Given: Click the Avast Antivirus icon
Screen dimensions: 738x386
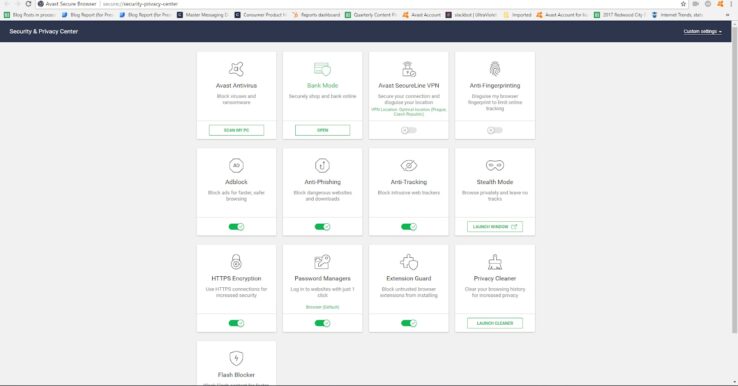Looking at the screenshot, I should click(x=236, y=69).
